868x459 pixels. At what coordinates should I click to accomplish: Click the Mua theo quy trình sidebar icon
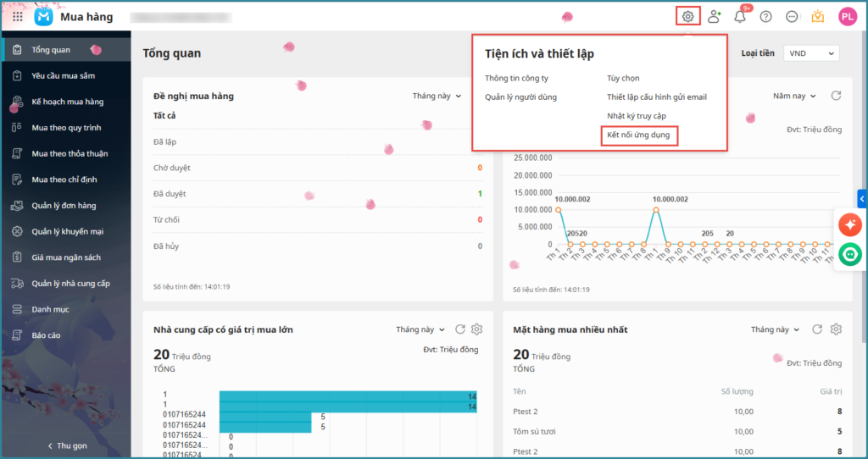17,127
